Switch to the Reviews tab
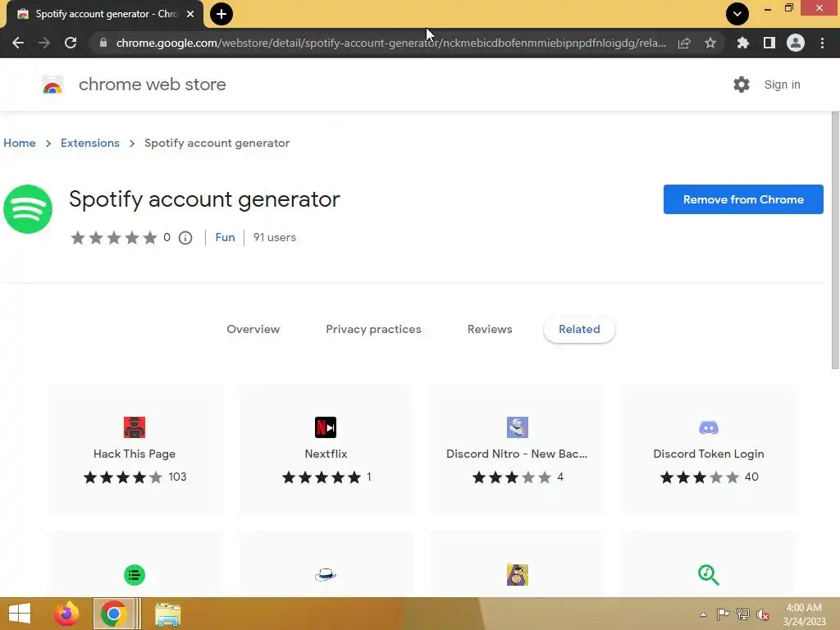 (490, 329)
